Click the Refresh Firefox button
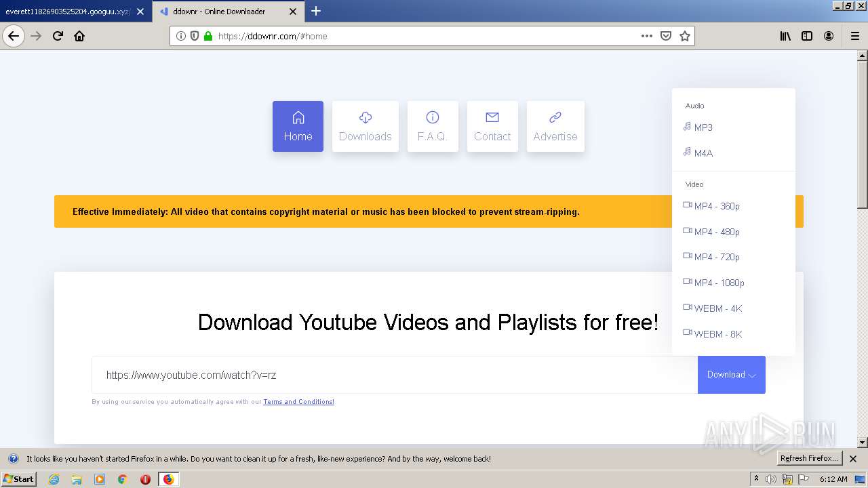 click(809, 458)
